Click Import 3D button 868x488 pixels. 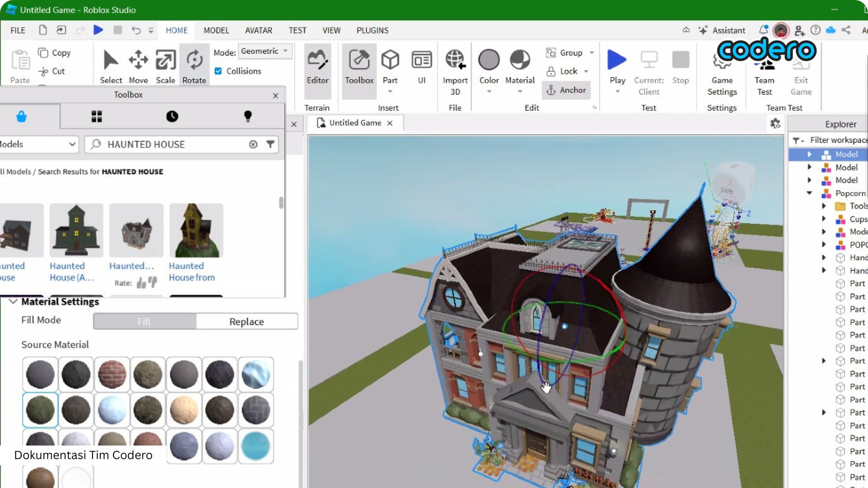tap(455, 72)
